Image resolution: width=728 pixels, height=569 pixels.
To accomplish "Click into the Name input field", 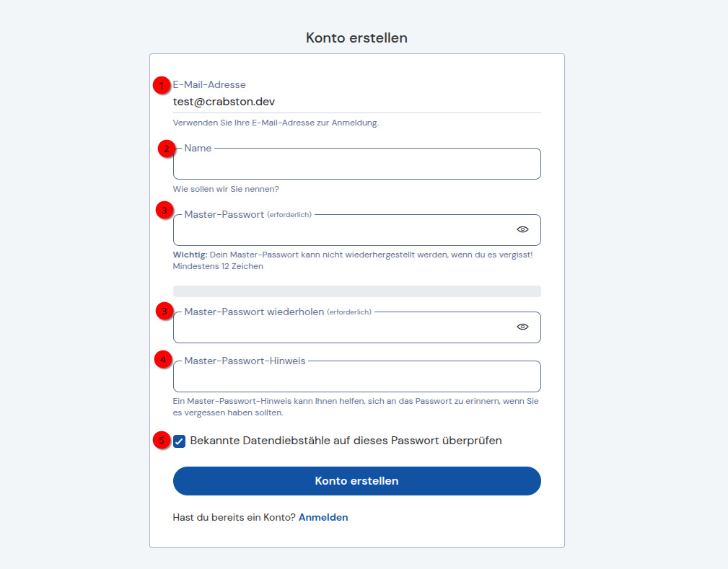I will pos(356,164).
